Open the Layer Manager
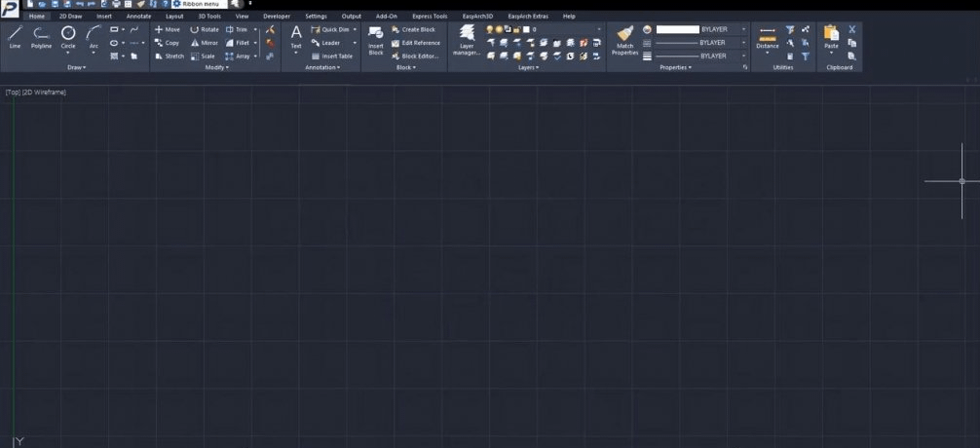The image size is (980, 448). pos(467,40)
